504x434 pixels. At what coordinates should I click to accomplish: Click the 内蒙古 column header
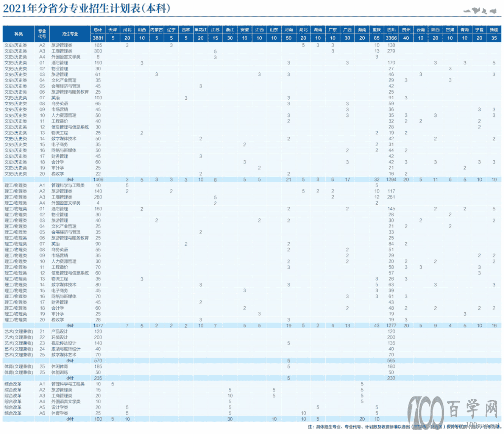[156, 30]
